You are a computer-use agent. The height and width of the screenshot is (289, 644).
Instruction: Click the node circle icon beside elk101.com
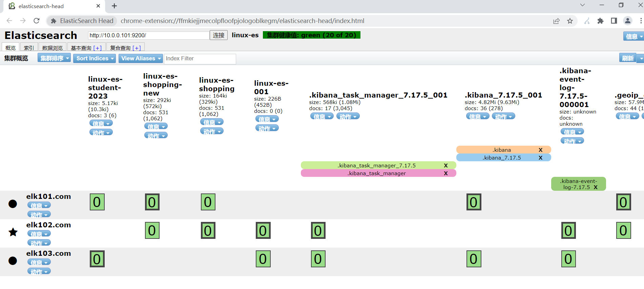[x=13, y=204]
